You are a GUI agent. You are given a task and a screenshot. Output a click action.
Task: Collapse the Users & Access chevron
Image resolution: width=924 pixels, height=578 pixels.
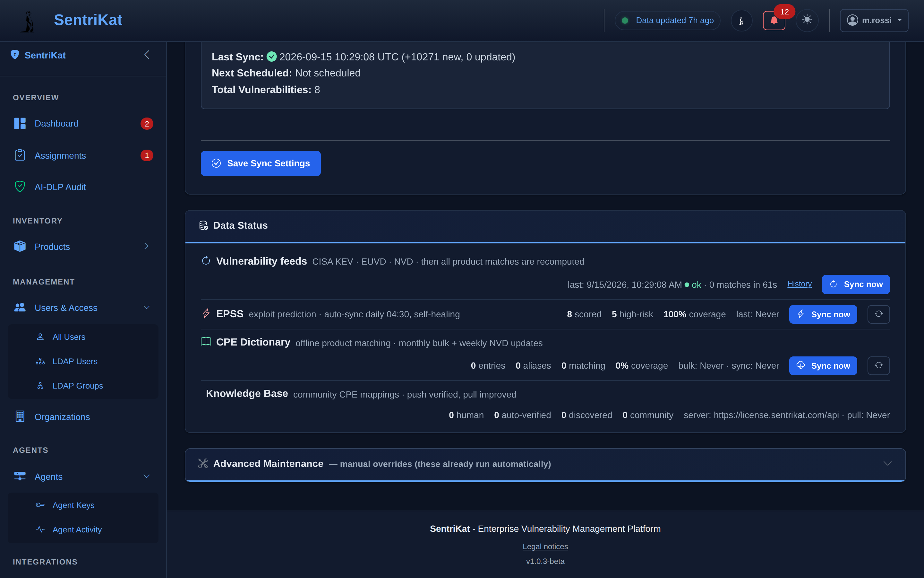pyautogui.click(x=147, y=308)
